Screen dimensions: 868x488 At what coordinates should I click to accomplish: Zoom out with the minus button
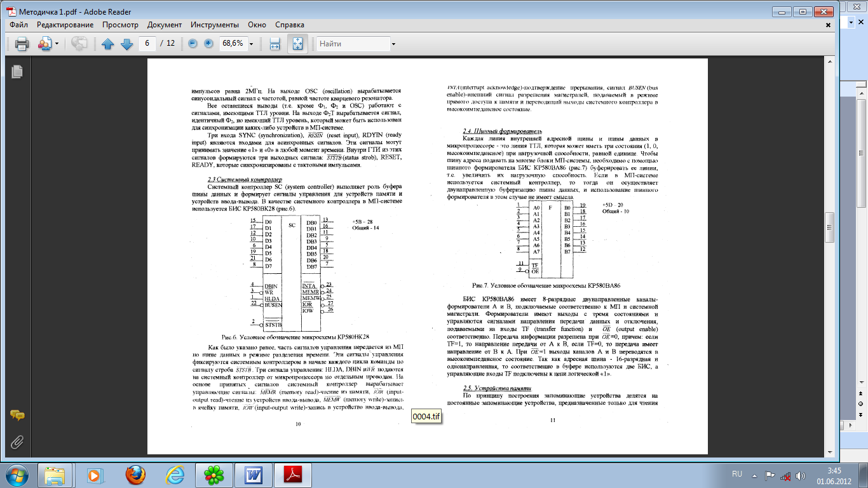193,44
